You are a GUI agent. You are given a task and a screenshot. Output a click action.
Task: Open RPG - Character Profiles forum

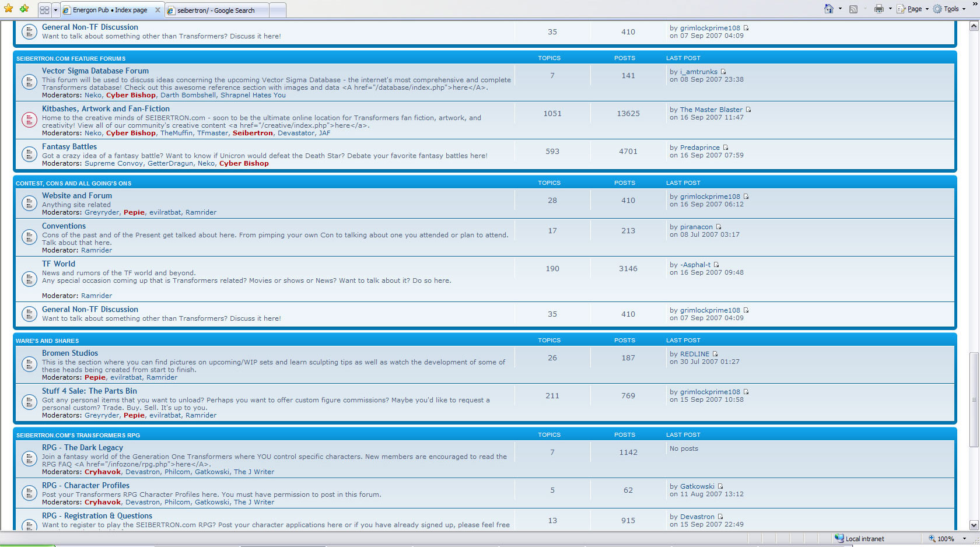pos(86,485)
